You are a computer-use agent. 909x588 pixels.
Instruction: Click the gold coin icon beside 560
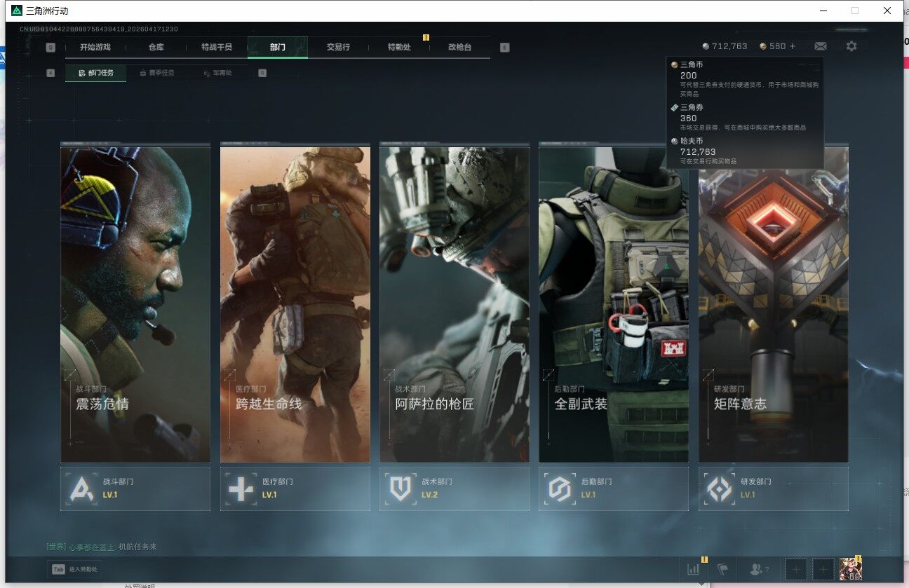(x=763, y=46)
